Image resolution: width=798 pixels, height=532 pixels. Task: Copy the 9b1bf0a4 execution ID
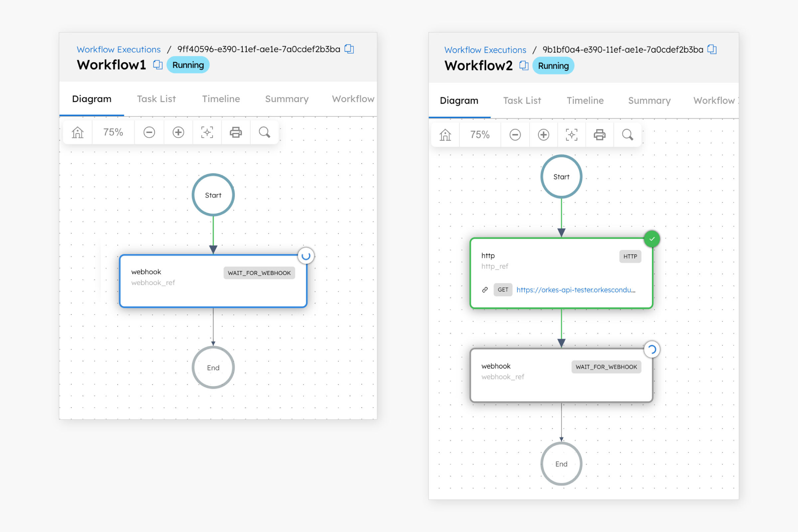tap(712, 50)
